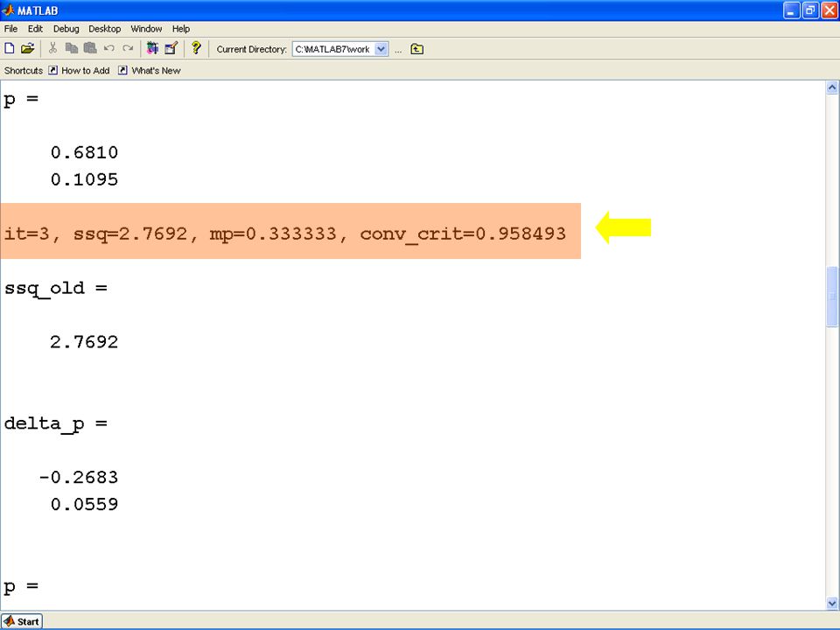840x630 pixels.
Task: Click the value 2.7692 under ssq_old
Action: (84, 342)
